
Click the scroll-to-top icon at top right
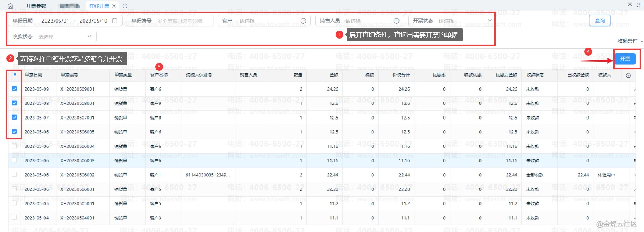point(630,5)
